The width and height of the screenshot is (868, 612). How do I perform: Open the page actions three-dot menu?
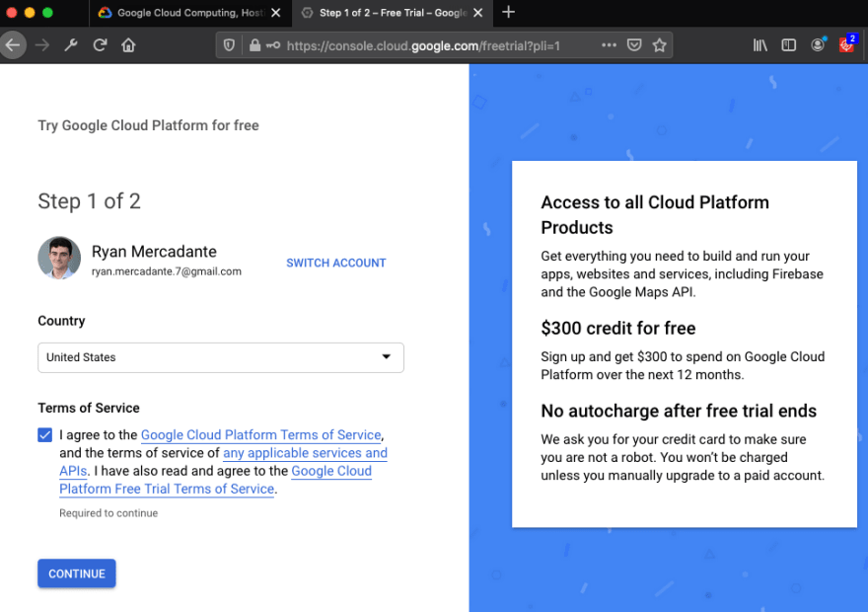coord(609,45)
